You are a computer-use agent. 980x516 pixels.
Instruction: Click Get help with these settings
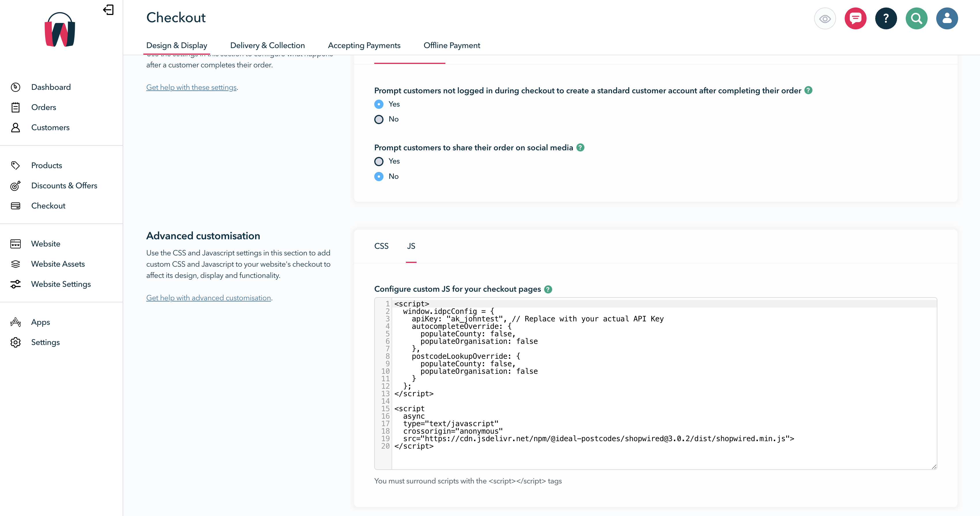[191, 87]
